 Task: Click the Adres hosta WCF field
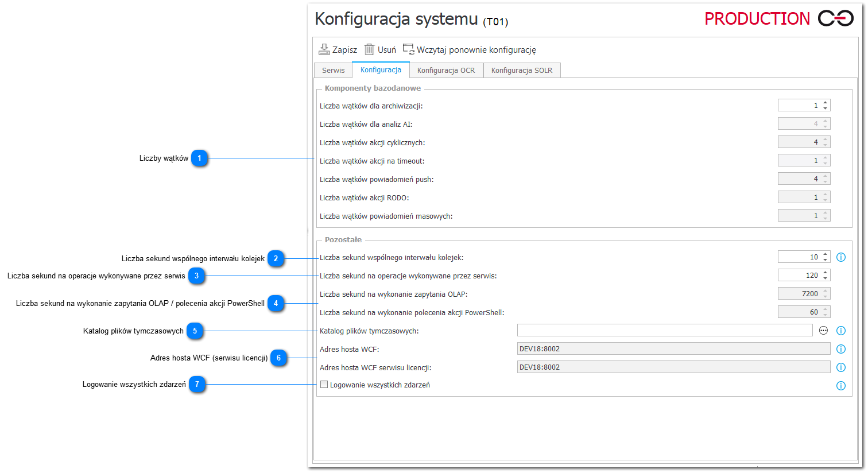tap(673, 348)
